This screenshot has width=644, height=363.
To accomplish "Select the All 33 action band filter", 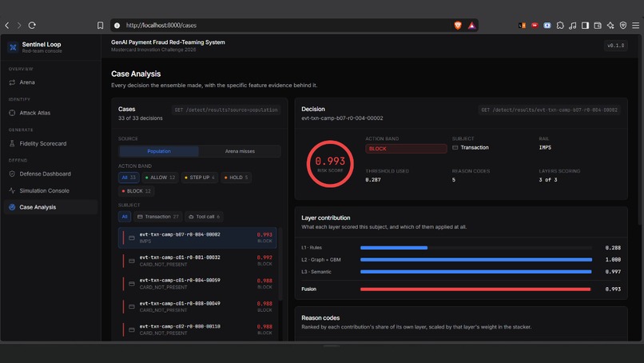I will pos(129,178).
